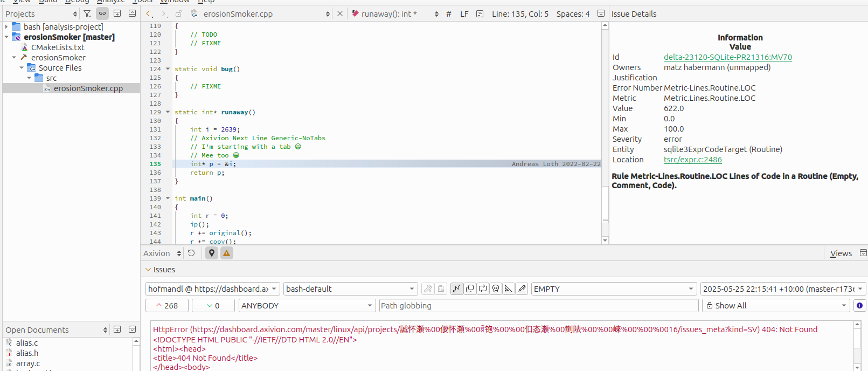
Task: Focus the Path globbing filter field
Action: click(x=539, y=306)
